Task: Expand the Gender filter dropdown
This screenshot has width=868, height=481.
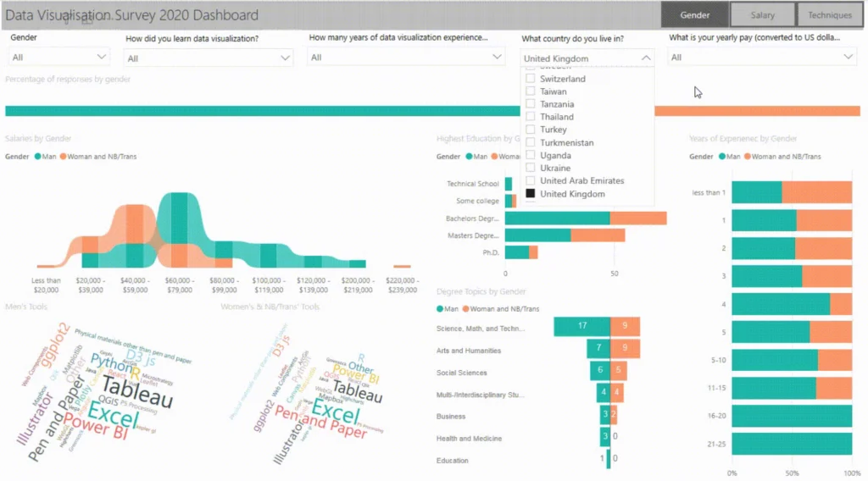Action: coord(103,57)
